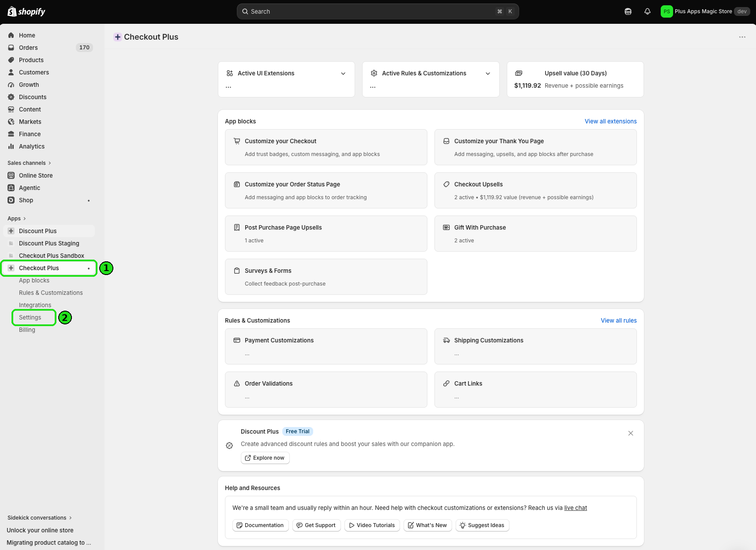
Task: Open Checkout Plus Settings
Action: (x=30, y=317)
